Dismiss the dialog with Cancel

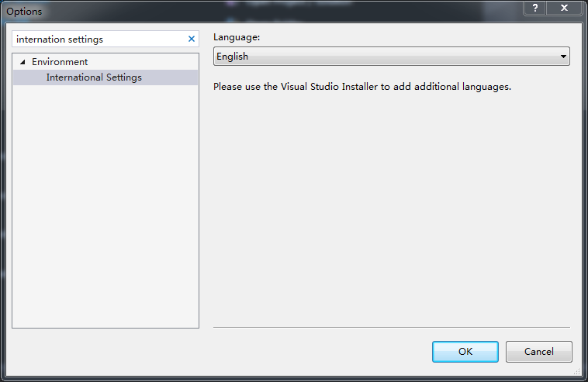point(538,352)
